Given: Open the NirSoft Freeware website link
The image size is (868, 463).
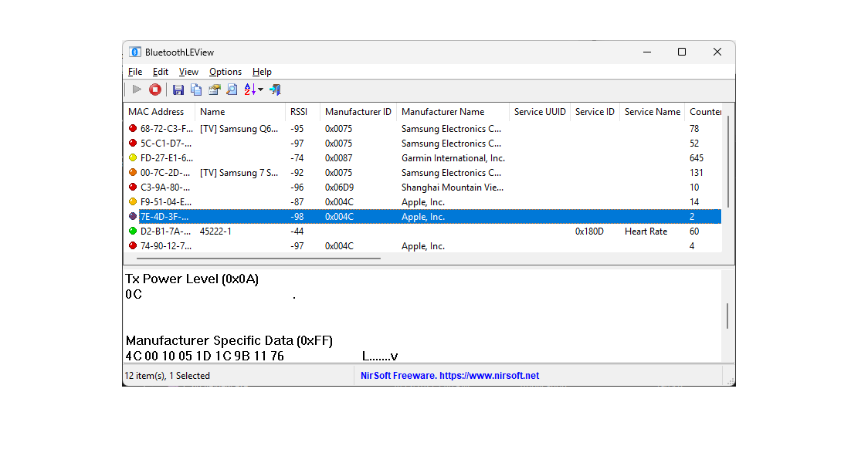Looking at the screenshot, I should point(449,376).
